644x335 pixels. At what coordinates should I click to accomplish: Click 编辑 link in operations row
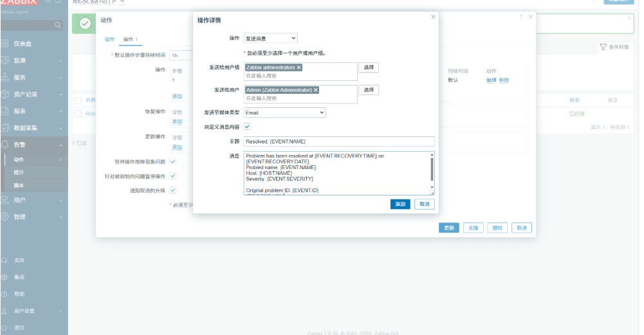tap(492, 80)
